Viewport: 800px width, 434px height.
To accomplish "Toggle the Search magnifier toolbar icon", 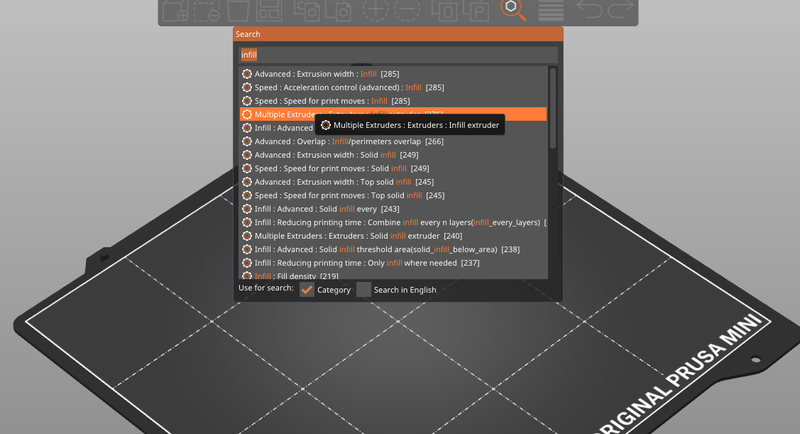I will click(512, 10).
